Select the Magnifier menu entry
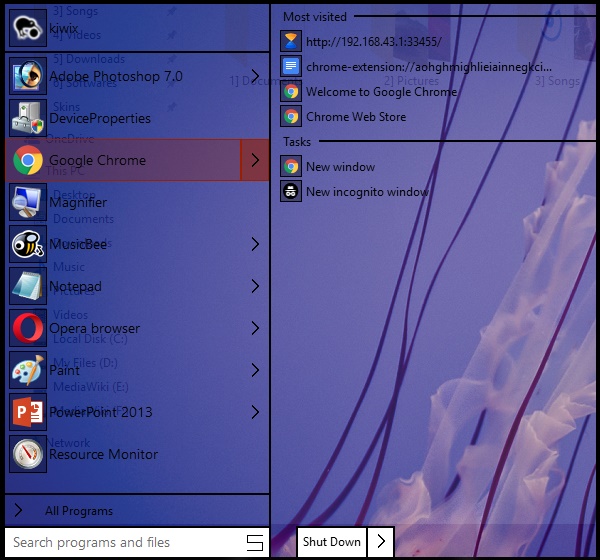600x560 pixels. 137,202
